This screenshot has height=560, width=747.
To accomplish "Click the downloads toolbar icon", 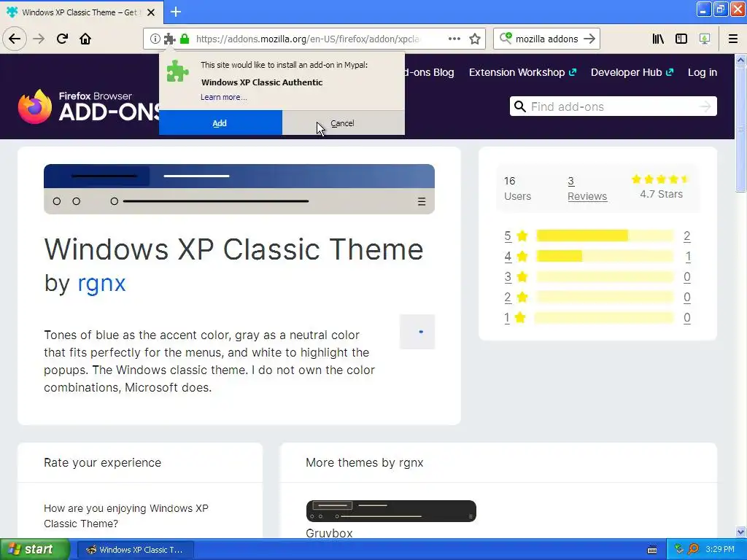I will pos(705,39).
